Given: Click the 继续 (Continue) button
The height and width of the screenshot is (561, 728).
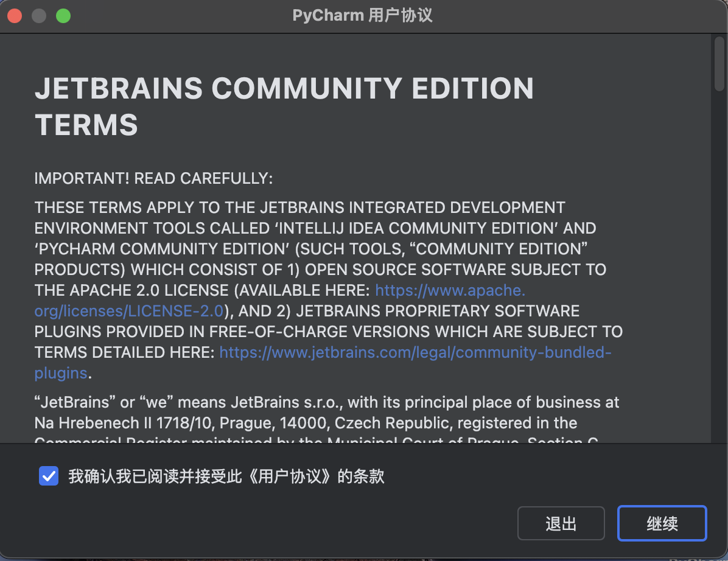Looking at the screenshot, I should point(662,523).
